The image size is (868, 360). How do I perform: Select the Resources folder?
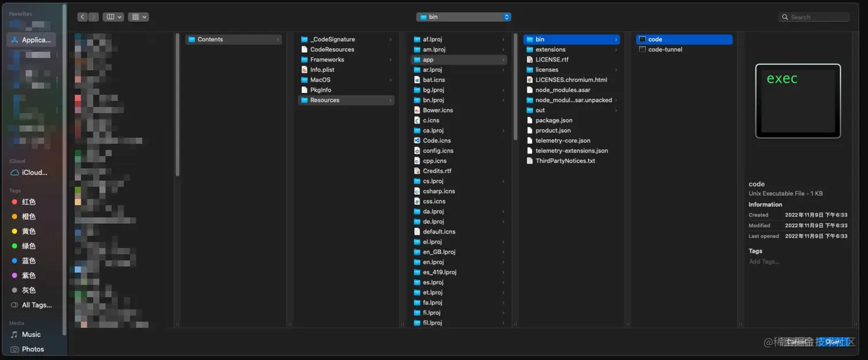pyautogui.click(x=346, y=100)
